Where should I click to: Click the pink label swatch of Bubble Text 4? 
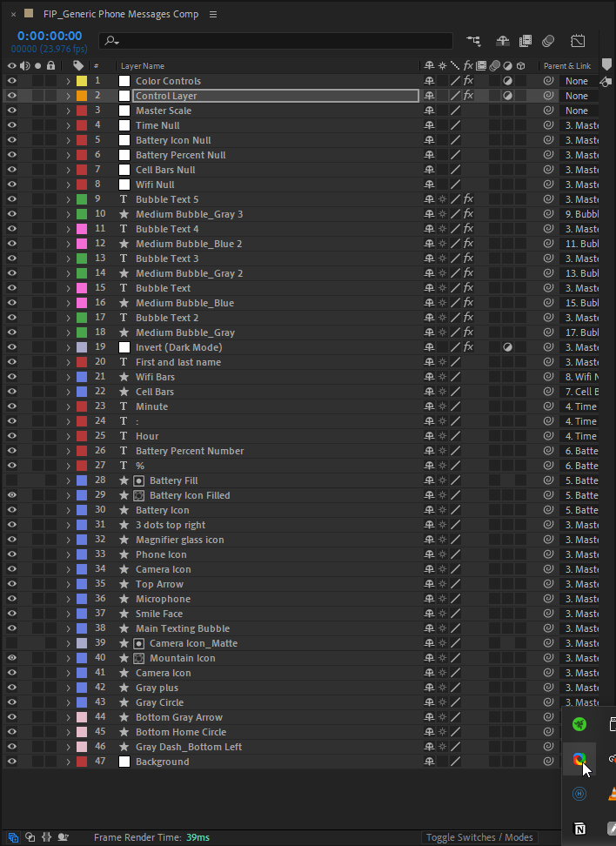(x=82, y=229)
